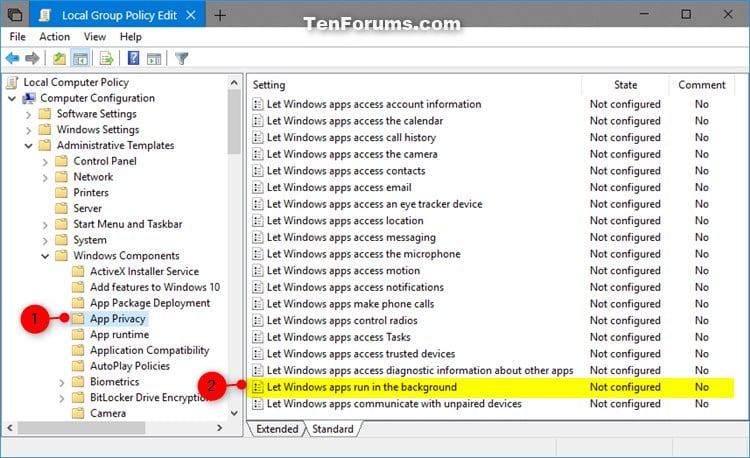The width and height of the screenshot is (750, 458).
Task: Select 'Let Windows apps access notifications'
Action: tap(355, 287)
